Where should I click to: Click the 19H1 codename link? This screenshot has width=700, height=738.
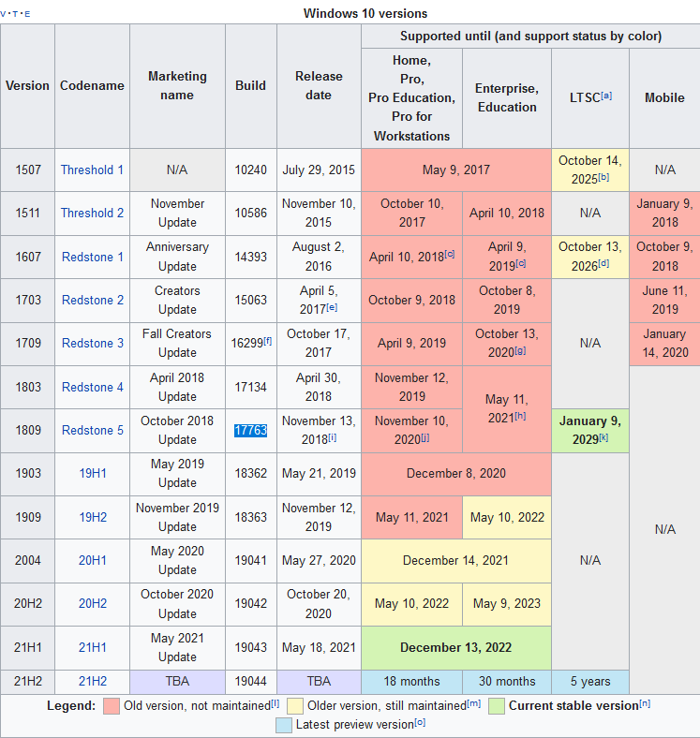click(x=93, y=473)
